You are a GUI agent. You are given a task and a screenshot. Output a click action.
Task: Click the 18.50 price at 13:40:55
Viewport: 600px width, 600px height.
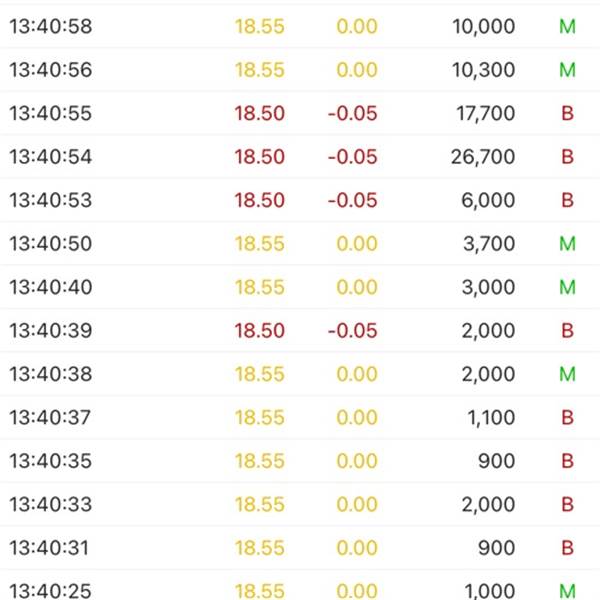point(260,113)
